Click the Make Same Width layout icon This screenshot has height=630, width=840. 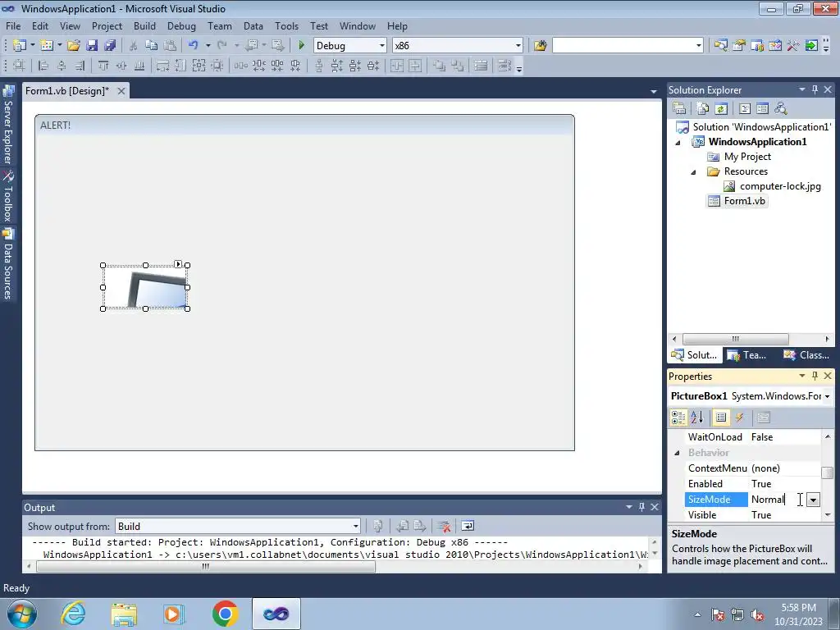coord(162,66)
